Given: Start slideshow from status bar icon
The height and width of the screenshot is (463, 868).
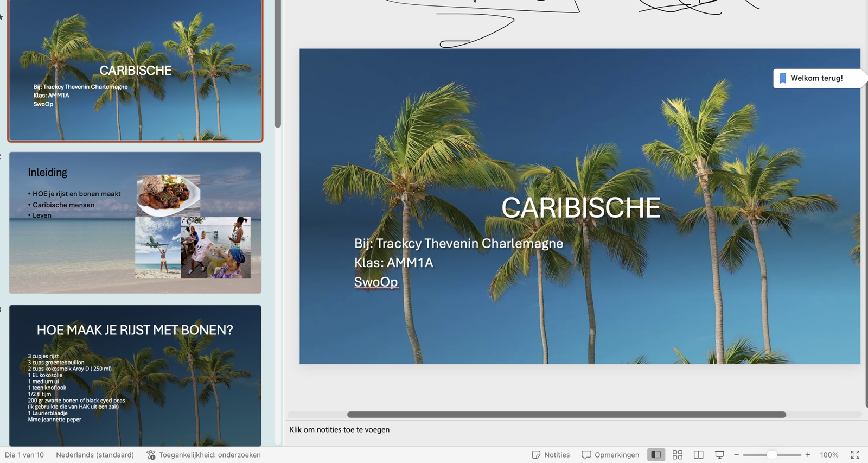Looking at the screenshot, I should tap(719, 455).
